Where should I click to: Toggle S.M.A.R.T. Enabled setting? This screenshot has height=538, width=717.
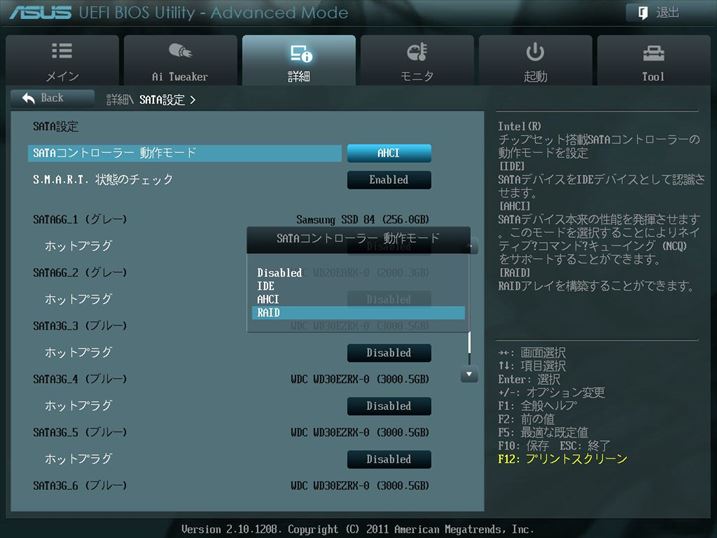tap(389, 180)
